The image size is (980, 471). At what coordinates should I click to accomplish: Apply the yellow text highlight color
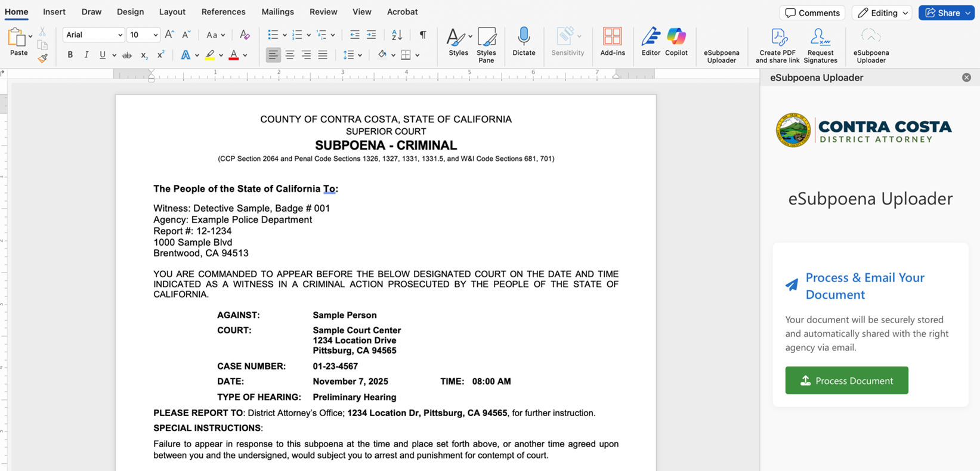pyautogui.click(x=210, y=55)
